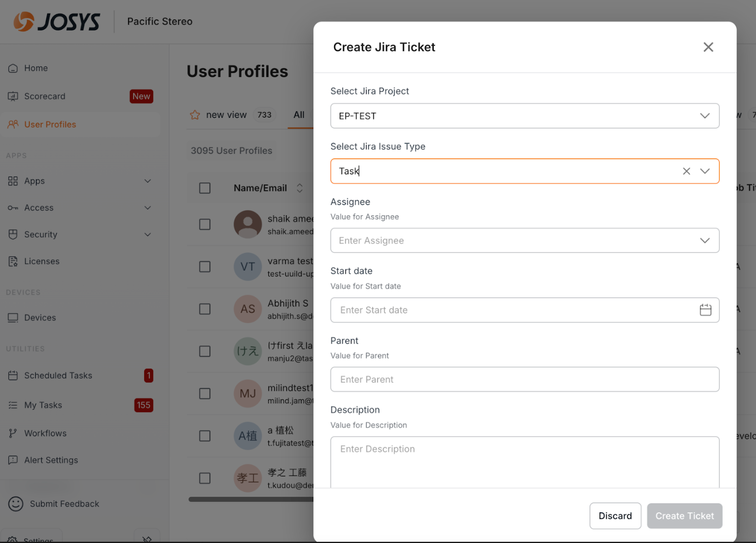Open the Start date calendar picker icon

[x=705, y=310]
